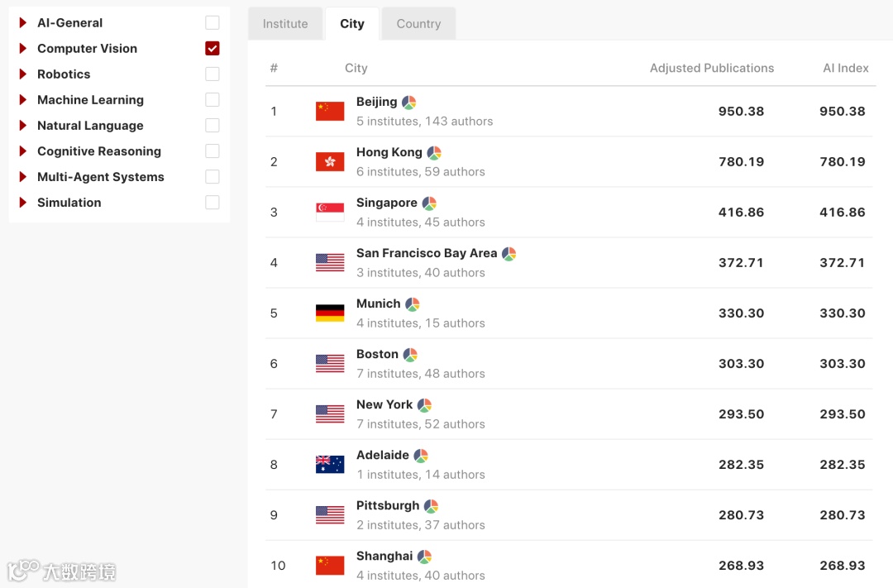Open the Pittsburgh city entry
893x588 pixels.
pos(388,505)
